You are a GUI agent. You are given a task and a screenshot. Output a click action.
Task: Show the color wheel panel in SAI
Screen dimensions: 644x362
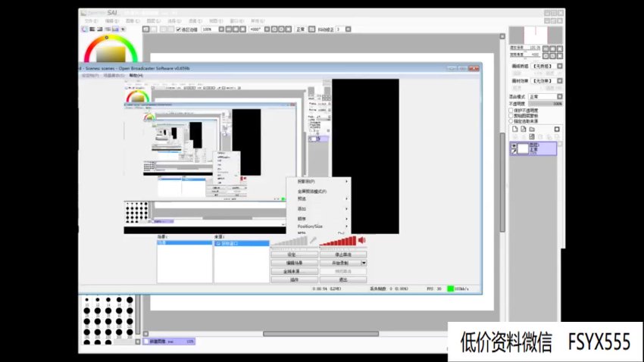click(x=85, y=29)
